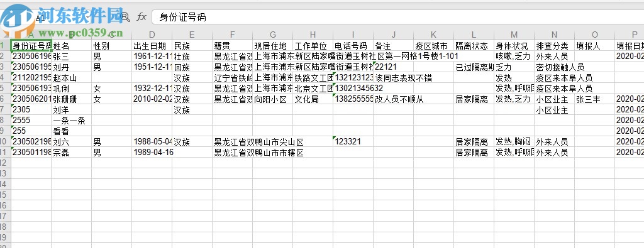Select the 性别 header cell
This screenshot has height=248, width=644.
pos(112,45)
